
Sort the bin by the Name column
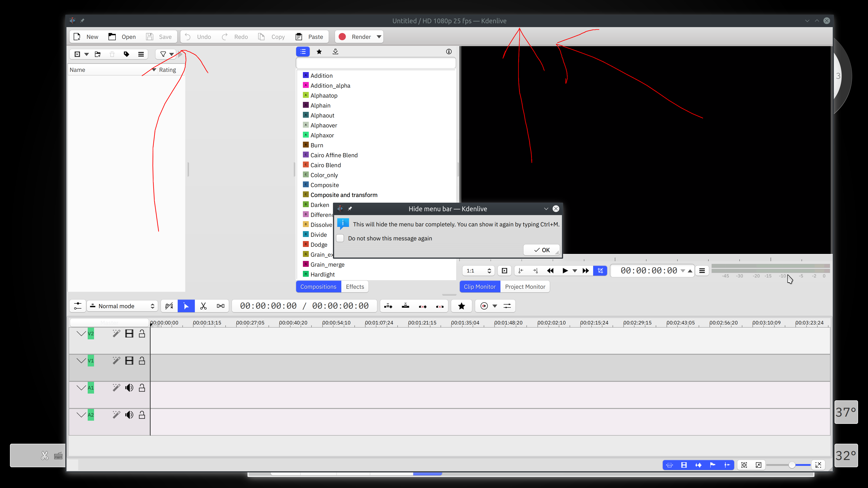(x=112, y=70)
